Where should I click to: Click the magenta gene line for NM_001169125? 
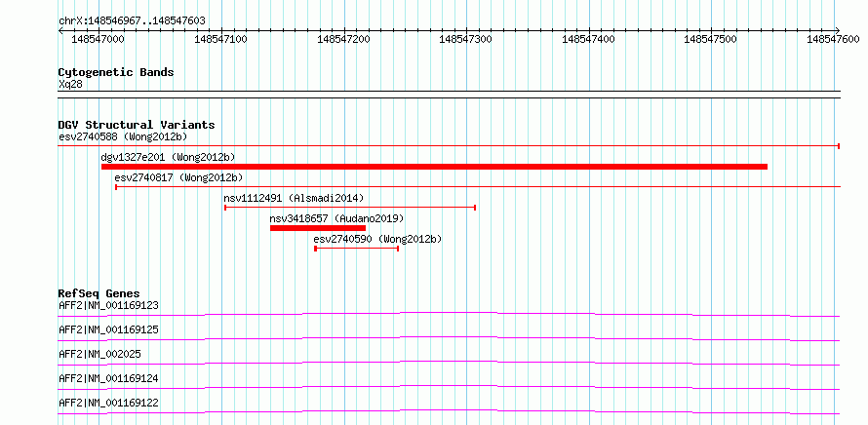click(449, 337)
